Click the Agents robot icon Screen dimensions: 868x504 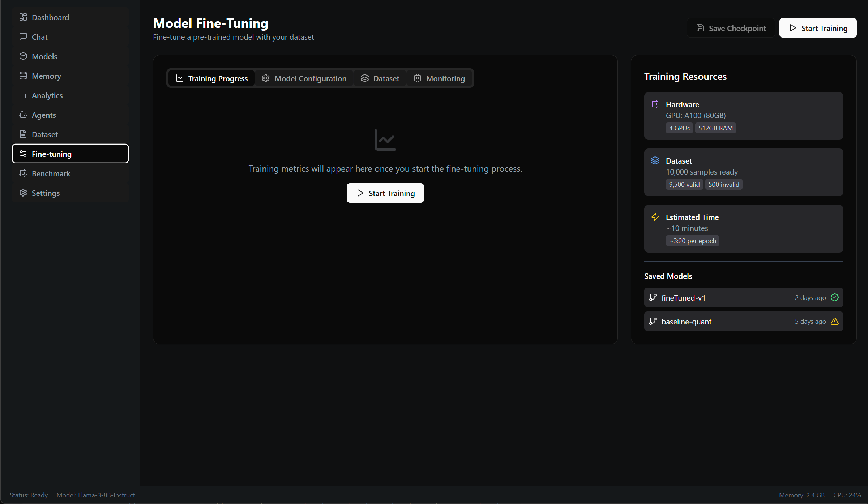pos(23,115)
